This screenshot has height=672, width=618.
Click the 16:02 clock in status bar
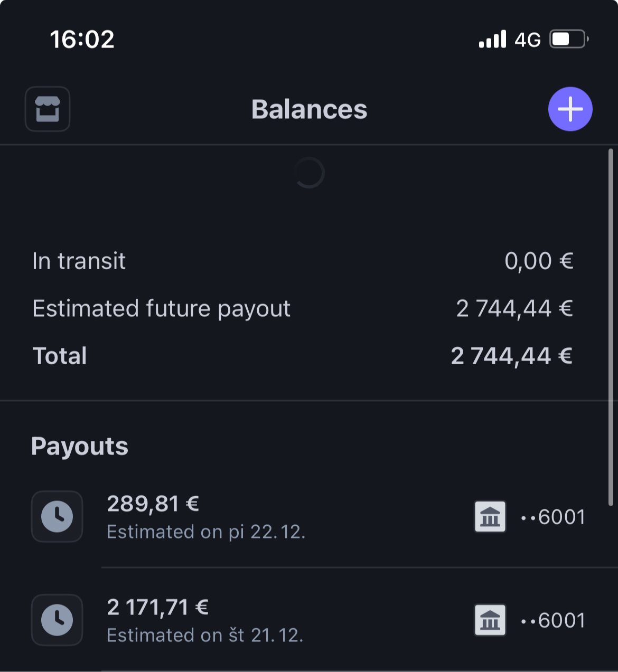tap(82, 40)
